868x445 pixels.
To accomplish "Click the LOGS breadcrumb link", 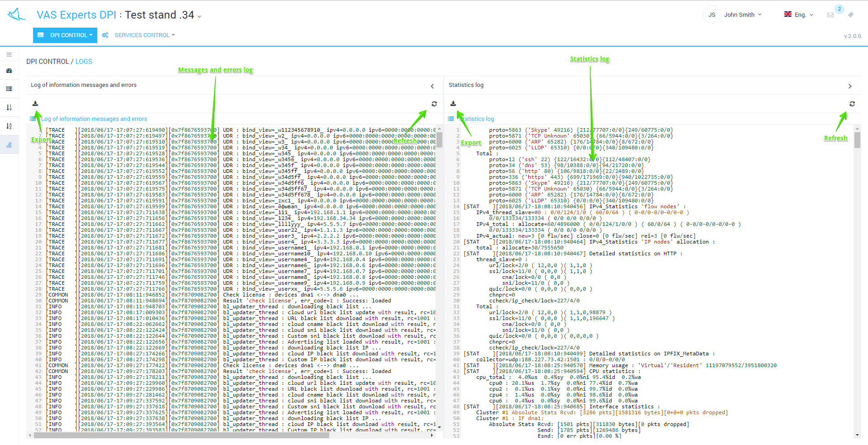I will pyautogui.click(x=84, y=62).
